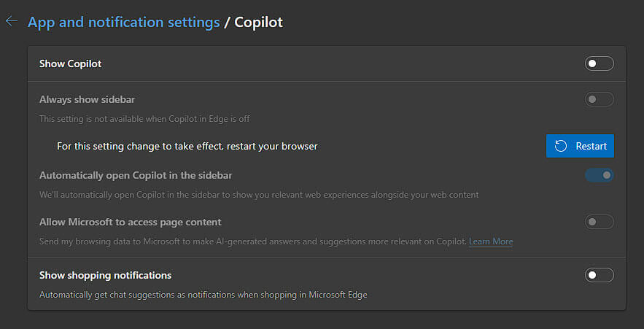Go back using the left arrow icon
The height and width of the screenshot is (329, 644).
click(12, 21)
